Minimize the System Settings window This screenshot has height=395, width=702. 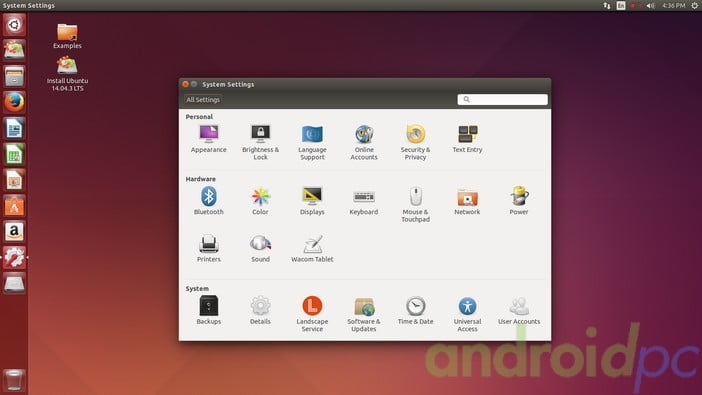tap(194, 84)
